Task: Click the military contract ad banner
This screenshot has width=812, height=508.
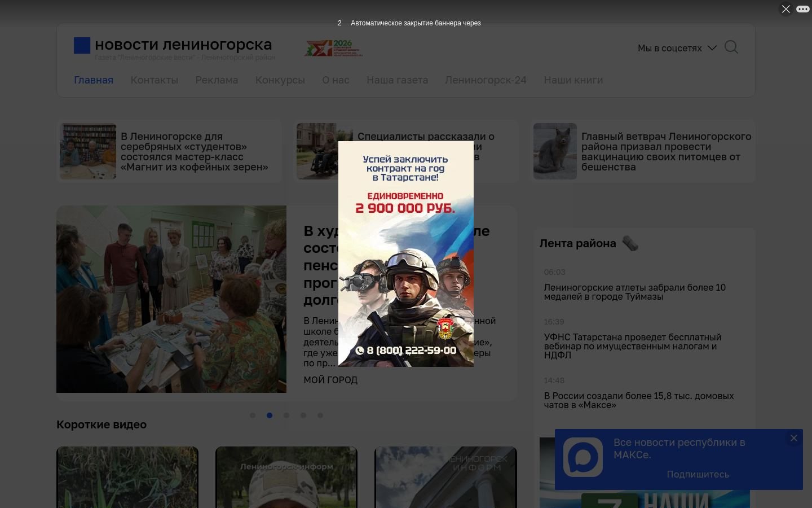Action: [x=406, y=254]
